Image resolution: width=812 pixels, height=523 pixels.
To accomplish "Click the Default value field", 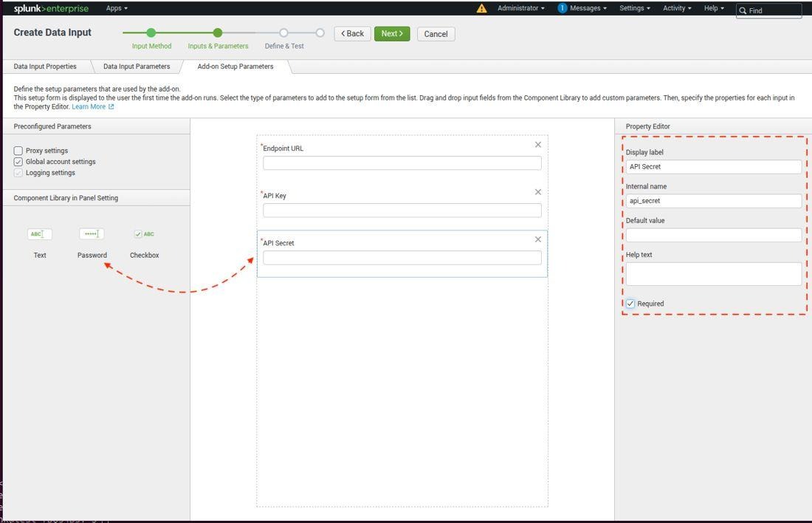I will click(714, 236).
